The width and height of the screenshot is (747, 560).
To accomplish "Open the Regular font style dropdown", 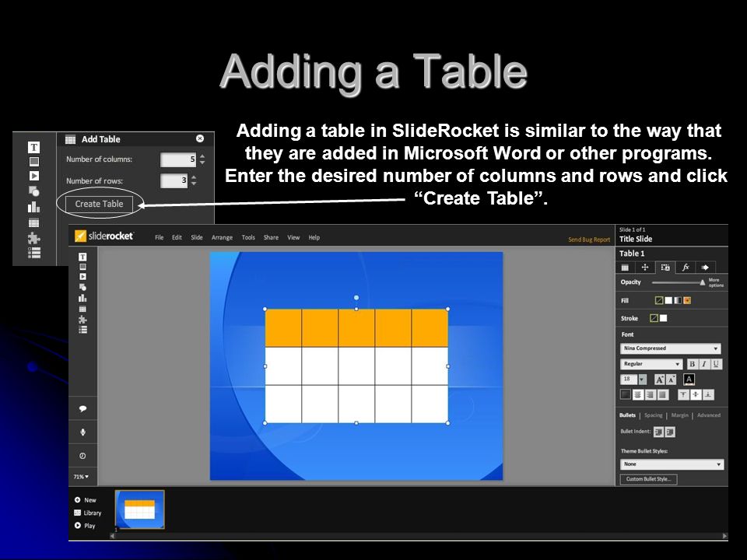I will click(651, 364).
